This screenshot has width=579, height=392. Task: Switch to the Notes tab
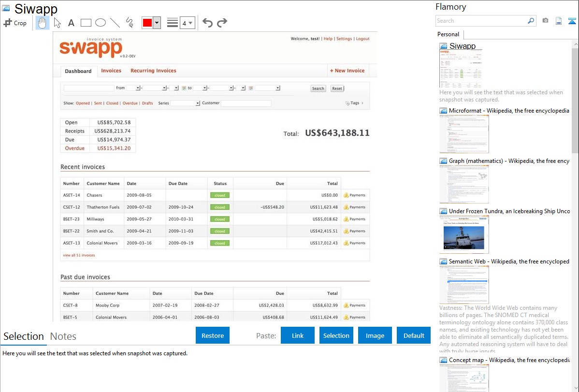tap(63, 336)
